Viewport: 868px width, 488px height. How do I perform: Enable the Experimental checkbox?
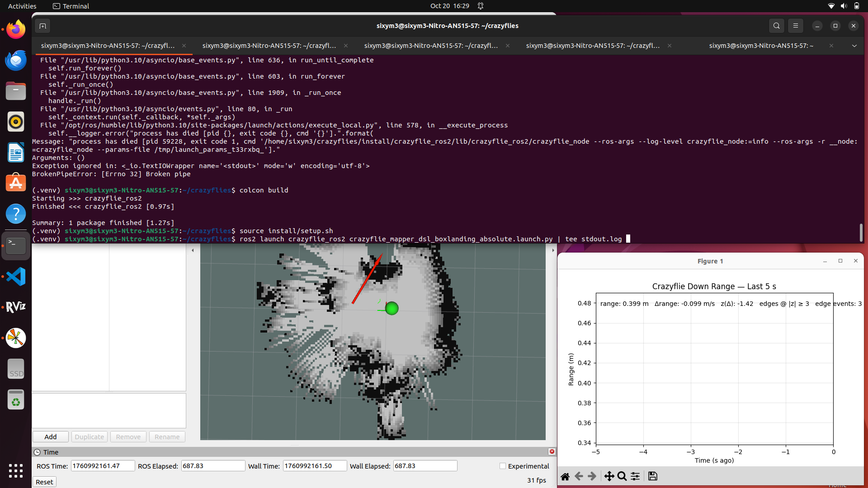tap(502, 466)
